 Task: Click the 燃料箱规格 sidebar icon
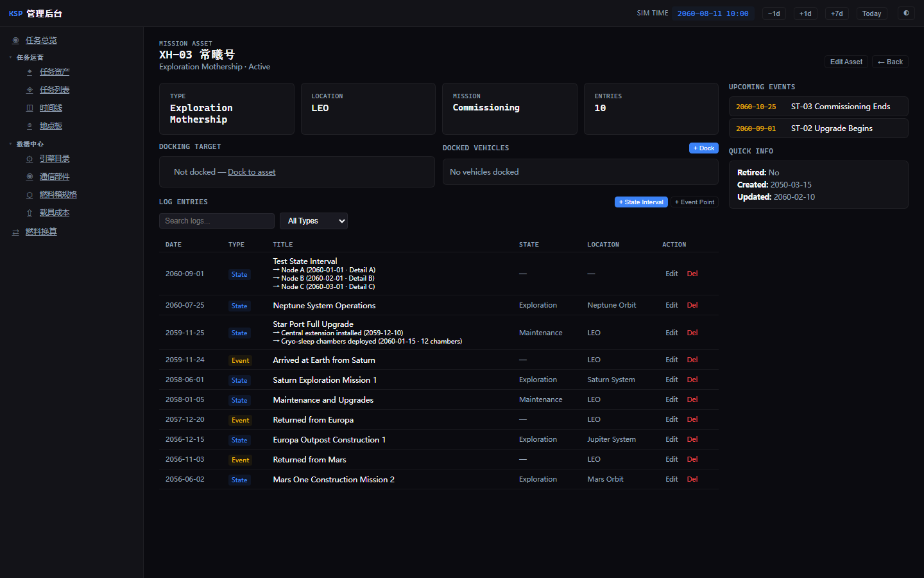pyautogui.click(x=30, y=195)
